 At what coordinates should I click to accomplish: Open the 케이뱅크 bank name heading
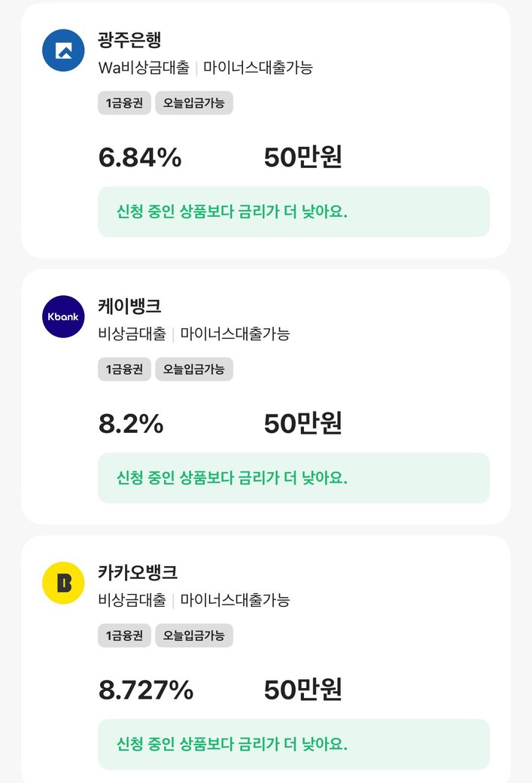[x=129, y=306]
